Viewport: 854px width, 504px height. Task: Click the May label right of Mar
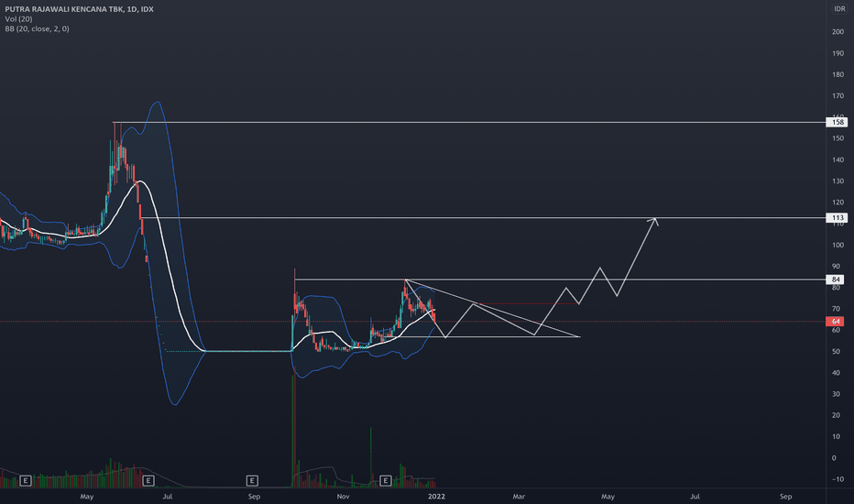[608, 497]
